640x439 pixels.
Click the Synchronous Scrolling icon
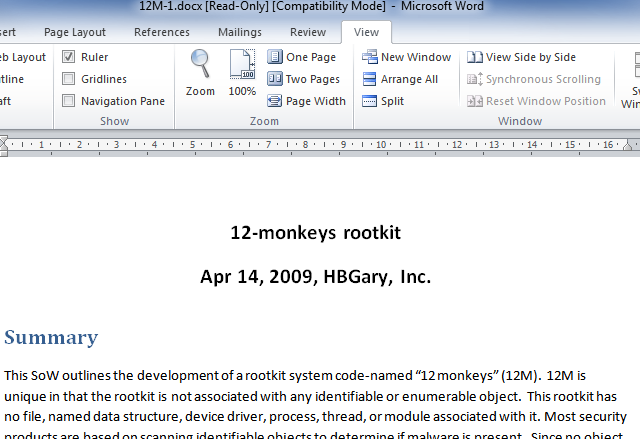coord(475,79)
